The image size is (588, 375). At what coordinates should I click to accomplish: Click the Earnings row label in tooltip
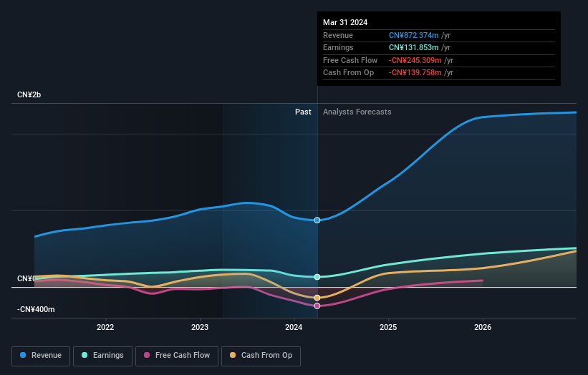click(x=338, y=47)
